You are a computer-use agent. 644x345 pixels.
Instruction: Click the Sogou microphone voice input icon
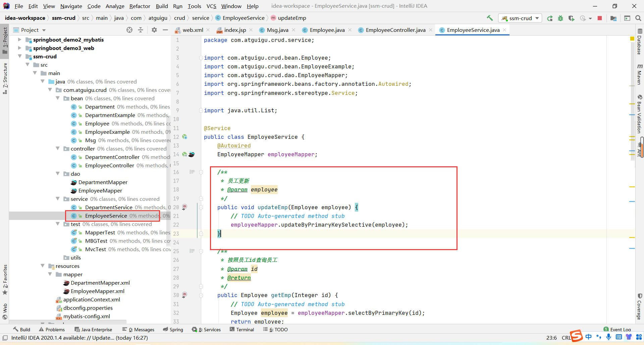[x=609, y=337]
